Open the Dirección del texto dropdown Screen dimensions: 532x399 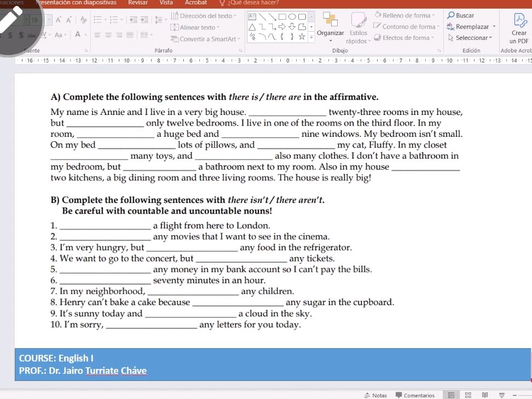[x=205, y=16]
